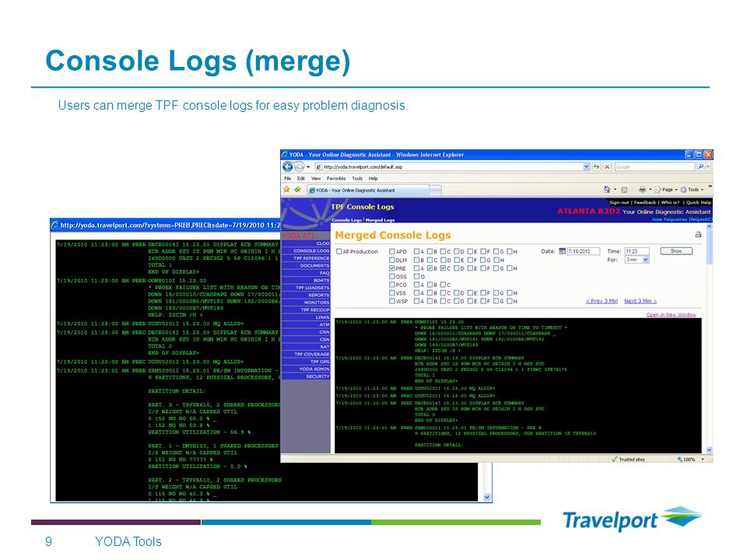Check APO row H checkbox
Screen dimensions: 747x560
coord(509,251)
